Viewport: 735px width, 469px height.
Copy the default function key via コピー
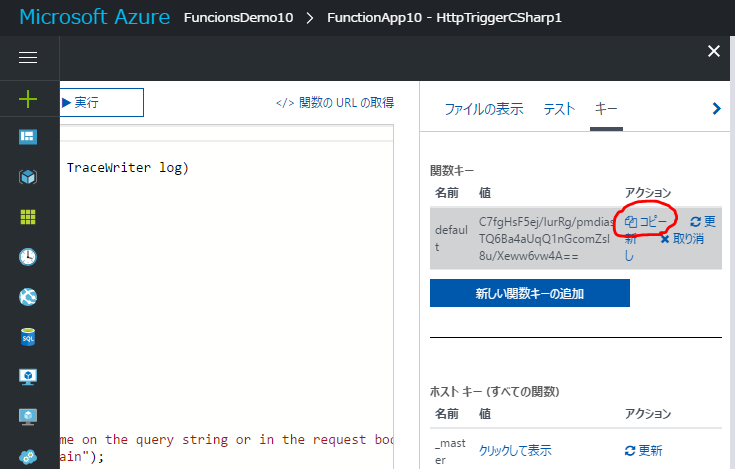point(646,221)
